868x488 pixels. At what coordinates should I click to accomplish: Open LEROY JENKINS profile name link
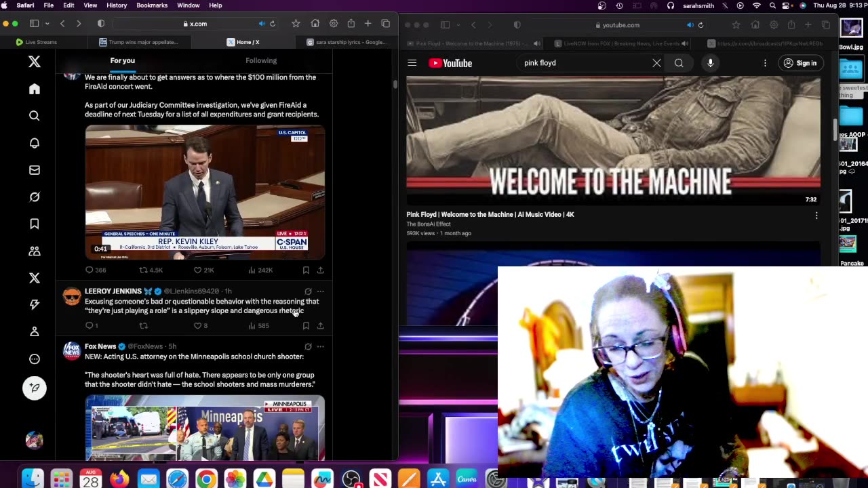point(113,291)
